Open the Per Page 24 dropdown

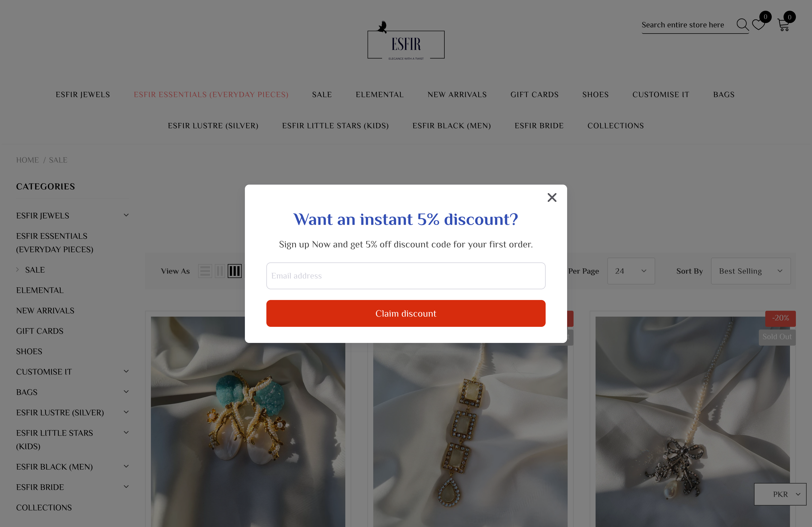(x=631, y=271)
